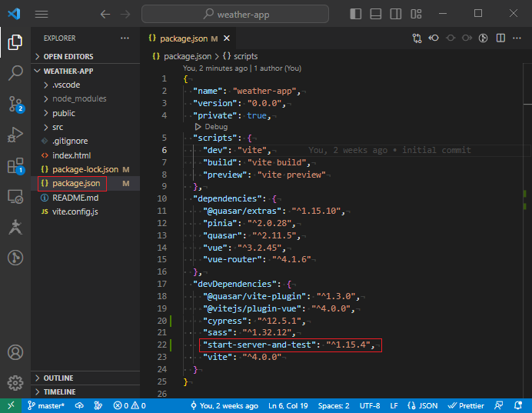
Task: Open README.md in the explorer
Action: 85,198
